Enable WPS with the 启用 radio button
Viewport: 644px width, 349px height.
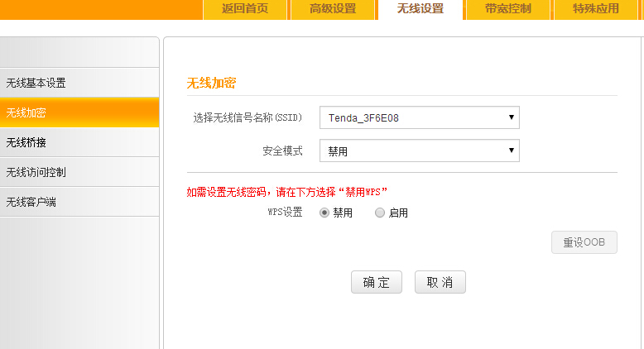point(380,213)
